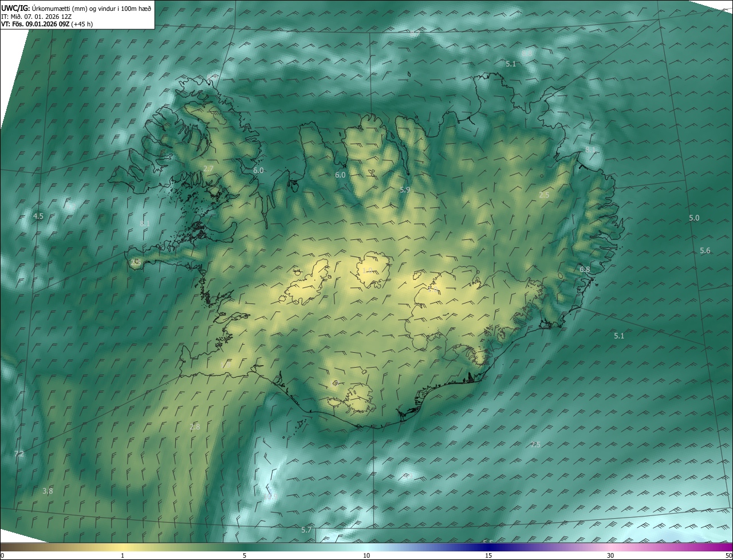The width and height of the screenshot is (733, 560).
Task: Click the 3.8 value over the south-western sea
Action: coord(48,491)
